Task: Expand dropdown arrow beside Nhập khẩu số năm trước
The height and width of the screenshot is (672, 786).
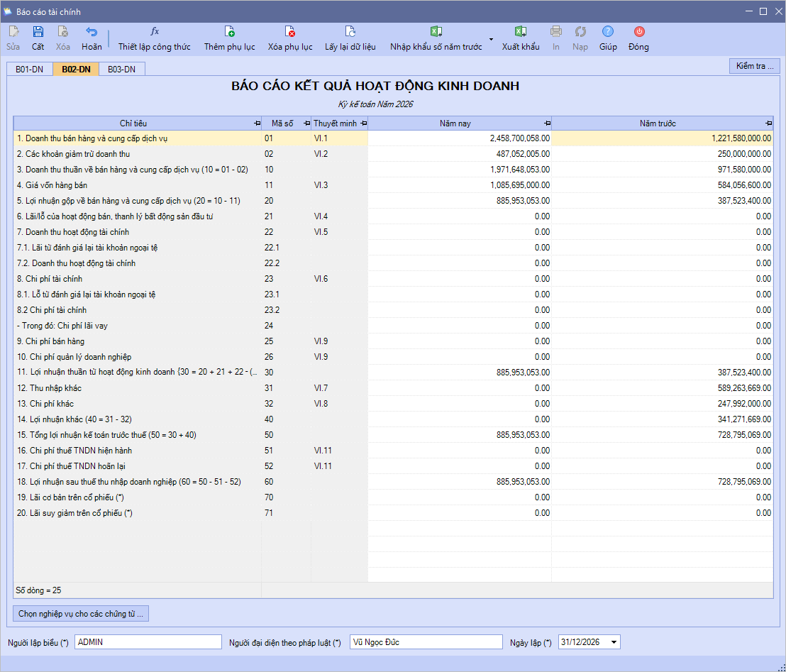Action: coord(490,39)
